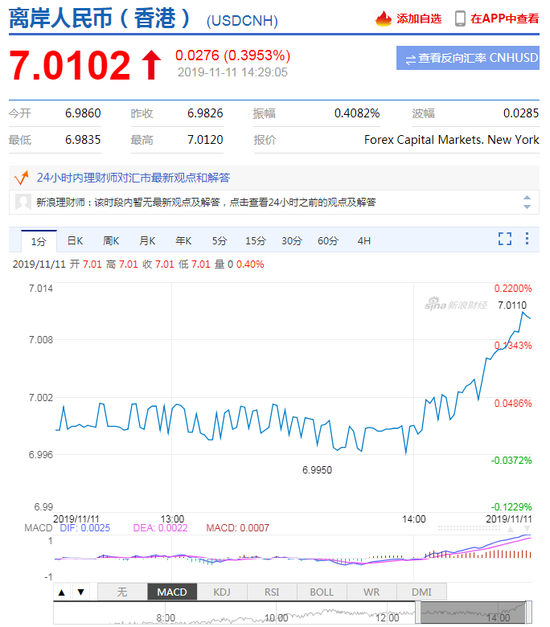550x627 pixels.
Task: Click the 最低 value 6.9835
Action: click(x=83, y=140)
